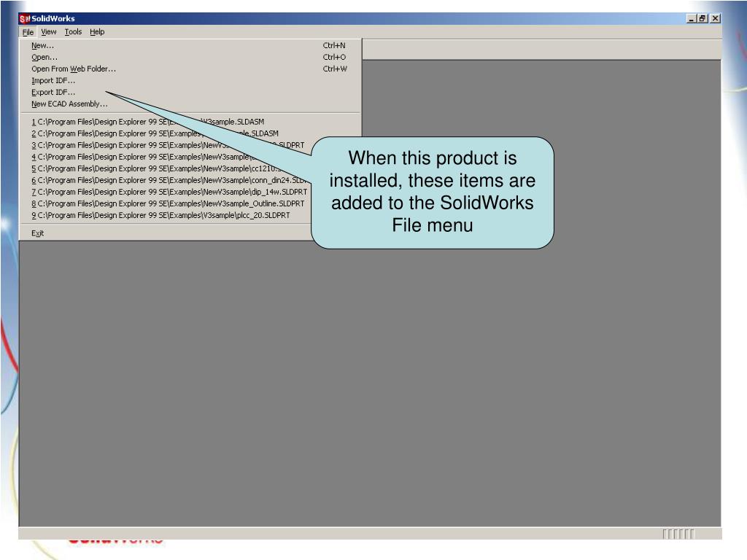
Task: Open recent file 4 NewV3sample entry
Action: coord(167,157)
